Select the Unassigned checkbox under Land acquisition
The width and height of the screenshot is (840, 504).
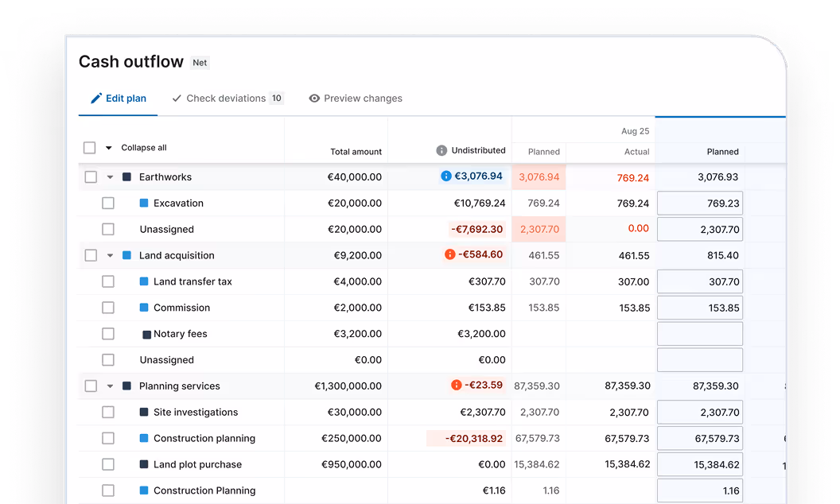click(x=108, y=360)
